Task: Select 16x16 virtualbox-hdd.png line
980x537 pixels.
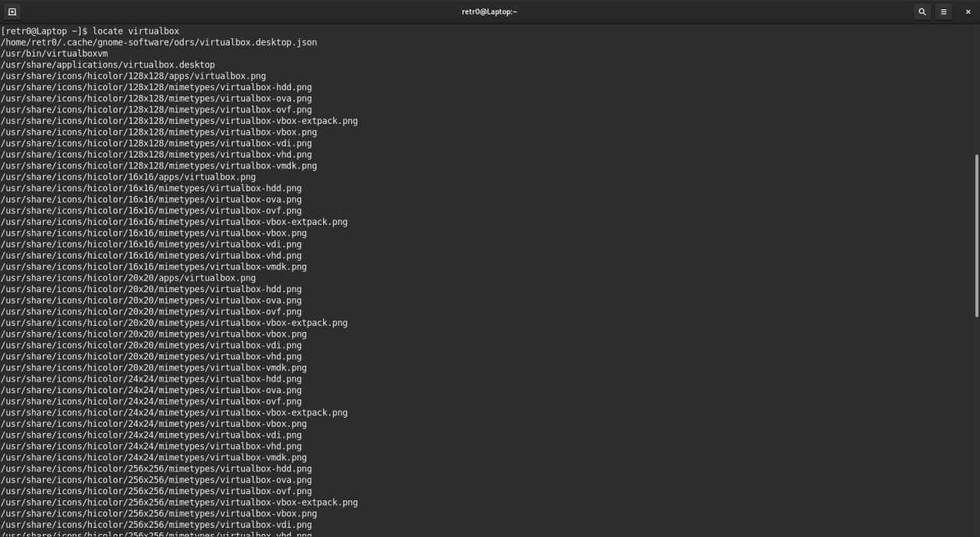Action: (x=151, y=188)
